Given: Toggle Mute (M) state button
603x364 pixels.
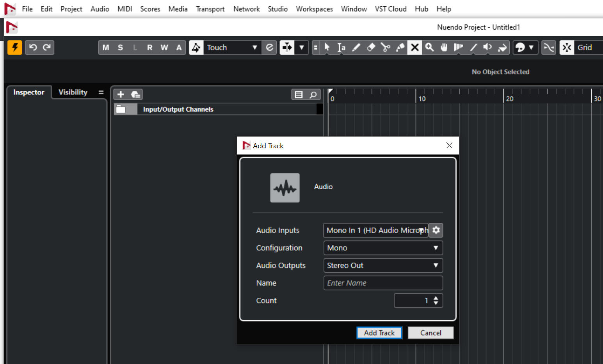Looking at the screenshot, I should (x=105, y=48).
